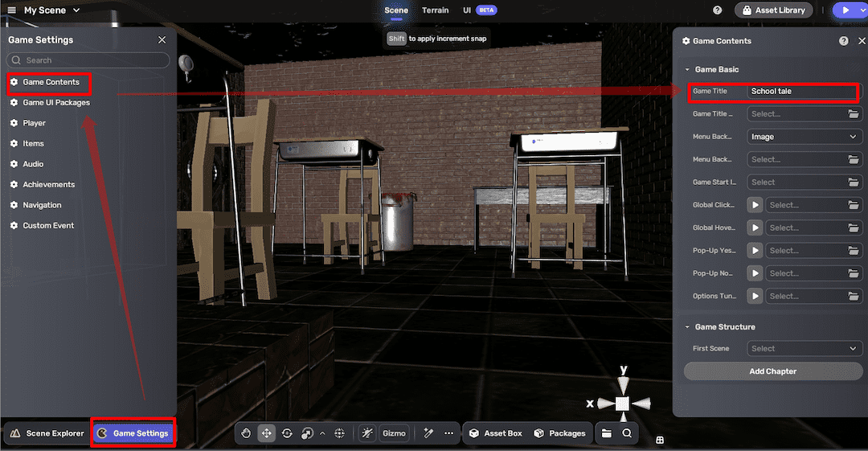This screenshot has width=868, height=451.
Task: Select the scale tool in bottom toolbar
Action: click(x=307, y=433)
